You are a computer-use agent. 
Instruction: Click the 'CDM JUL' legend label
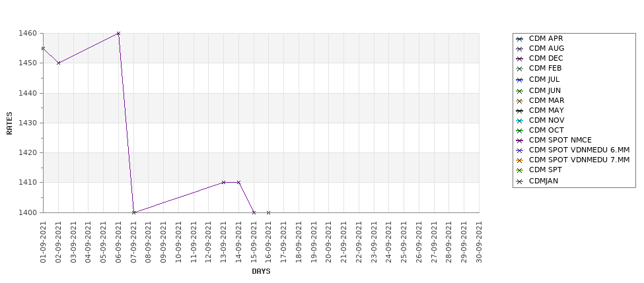544,79
